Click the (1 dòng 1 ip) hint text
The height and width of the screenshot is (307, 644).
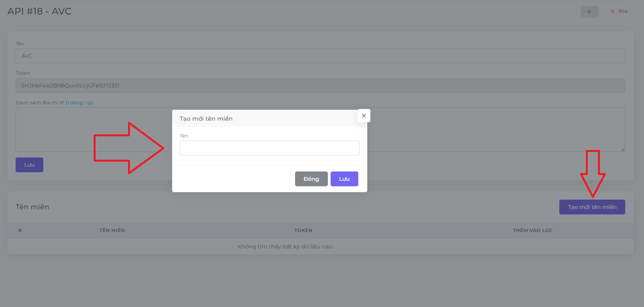[x=80, y=103]
